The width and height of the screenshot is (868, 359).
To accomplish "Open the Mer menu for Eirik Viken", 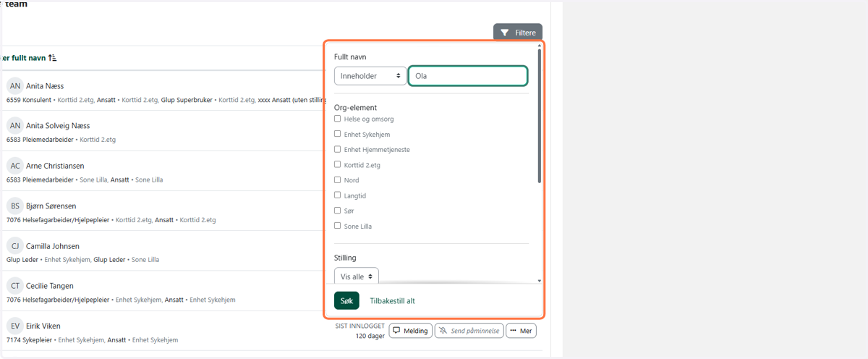I will click(x=521, y=331).
